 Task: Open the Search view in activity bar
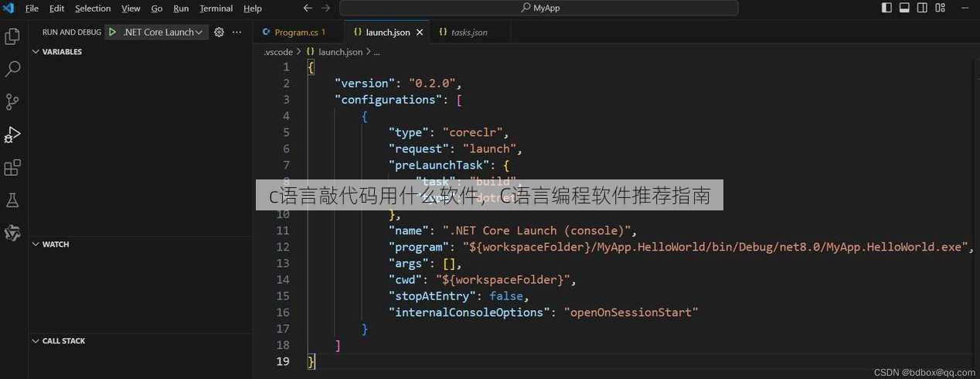pos(12,69)
